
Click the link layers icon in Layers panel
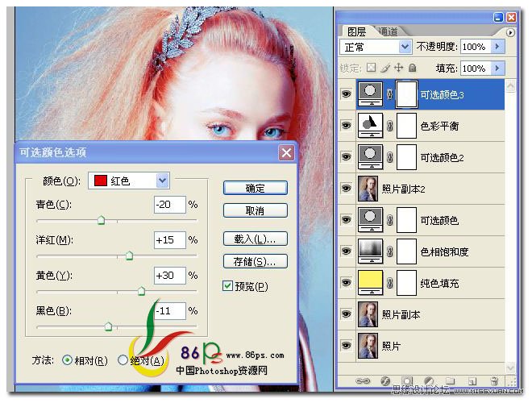click(363, 381)
